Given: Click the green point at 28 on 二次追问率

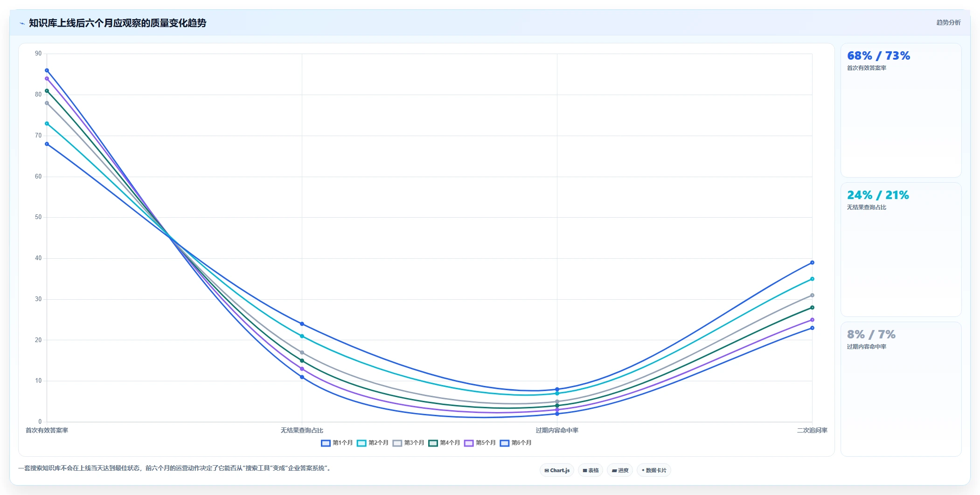Looking at the screenshot, I should tap(812, 308).
